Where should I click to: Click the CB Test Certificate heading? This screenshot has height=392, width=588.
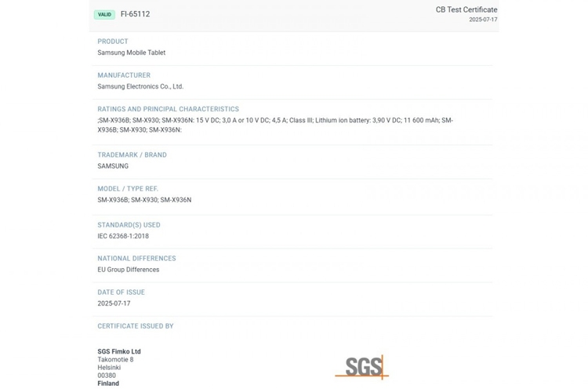tap(466, 9)
